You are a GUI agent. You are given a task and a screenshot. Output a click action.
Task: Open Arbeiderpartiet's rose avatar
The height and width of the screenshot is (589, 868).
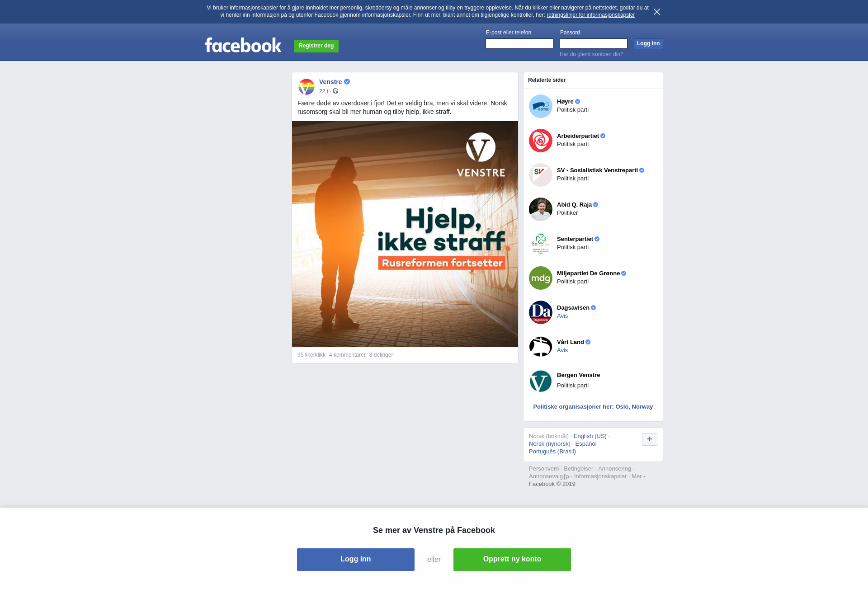[x=541, y=141]
